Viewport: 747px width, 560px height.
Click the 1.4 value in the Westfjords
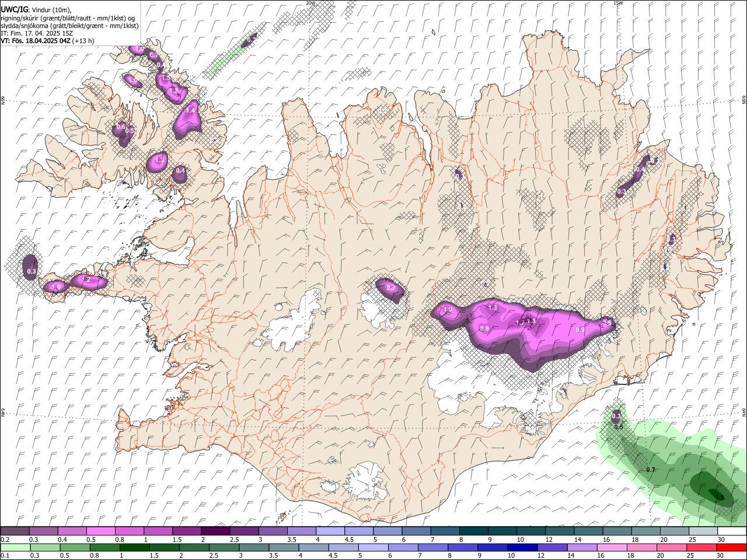[x=190, y=110]
